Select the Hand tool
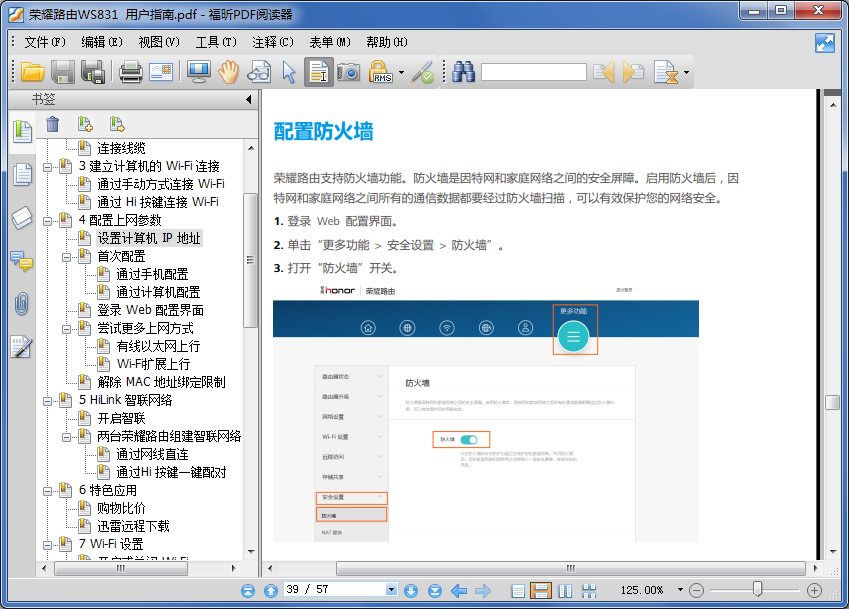This screenshot has height=609, width=849. (229, 72)
